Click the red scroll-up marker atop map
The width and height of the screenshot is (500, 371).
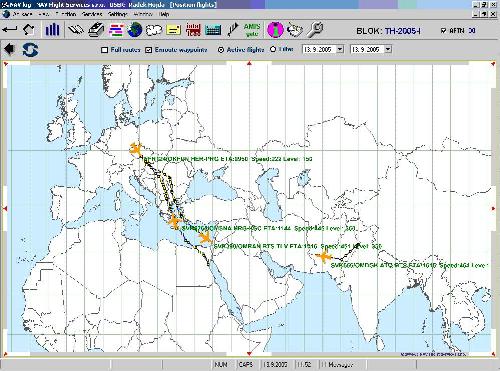tap(249, 63)
